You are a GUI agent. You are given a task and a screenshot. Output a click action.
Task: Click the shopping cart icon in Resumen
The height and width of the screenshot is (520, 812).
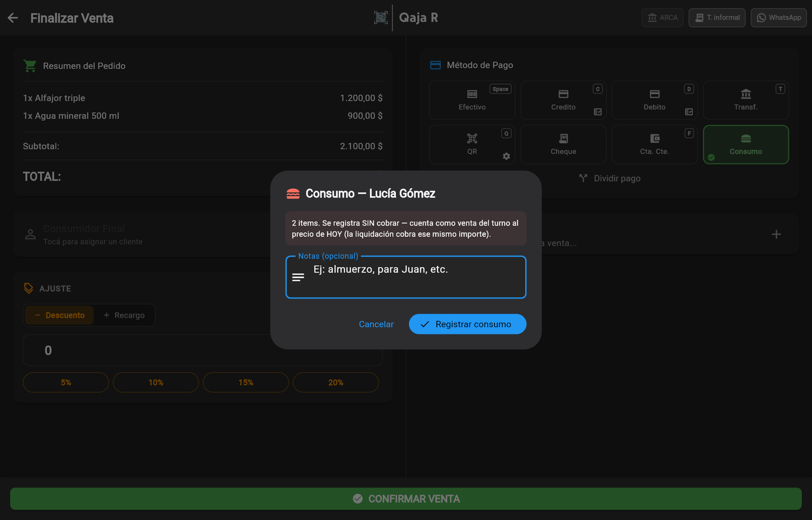[30, 66]
